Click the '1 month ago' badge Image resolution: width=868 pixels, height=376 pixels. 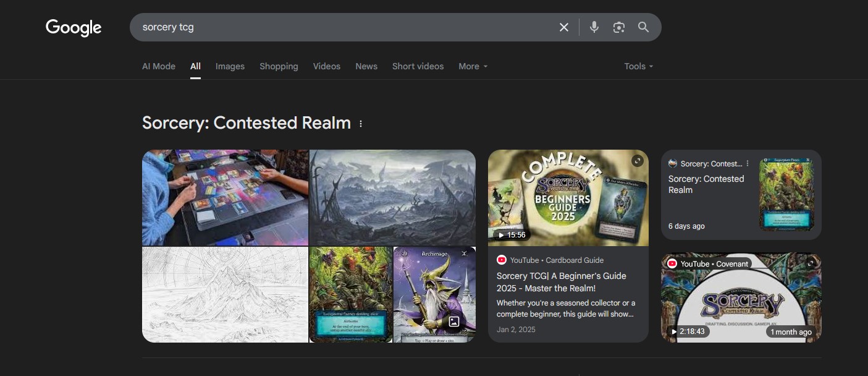tap(791, 332)
